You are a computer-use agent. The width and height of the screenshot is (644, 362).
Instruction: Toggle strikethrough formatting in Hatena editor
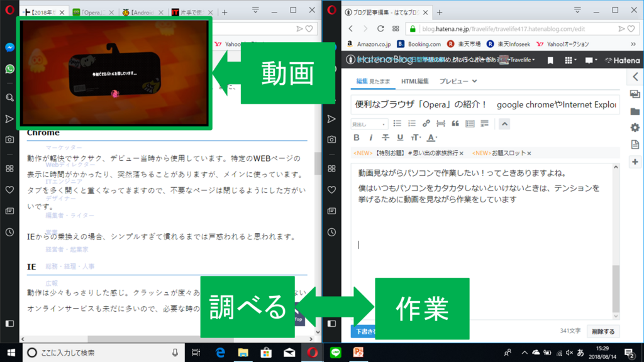(386, 138)
